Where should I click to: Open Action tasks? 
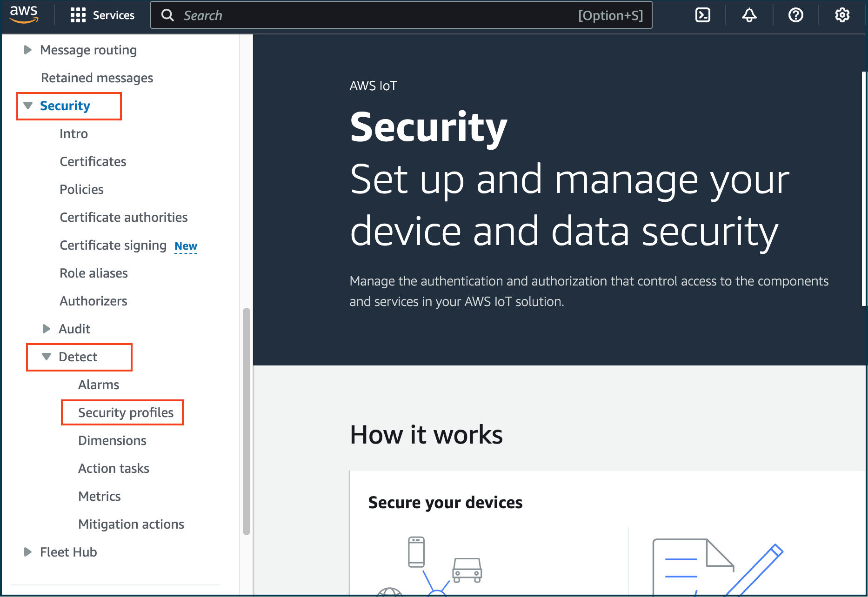[x=114, y=468]
